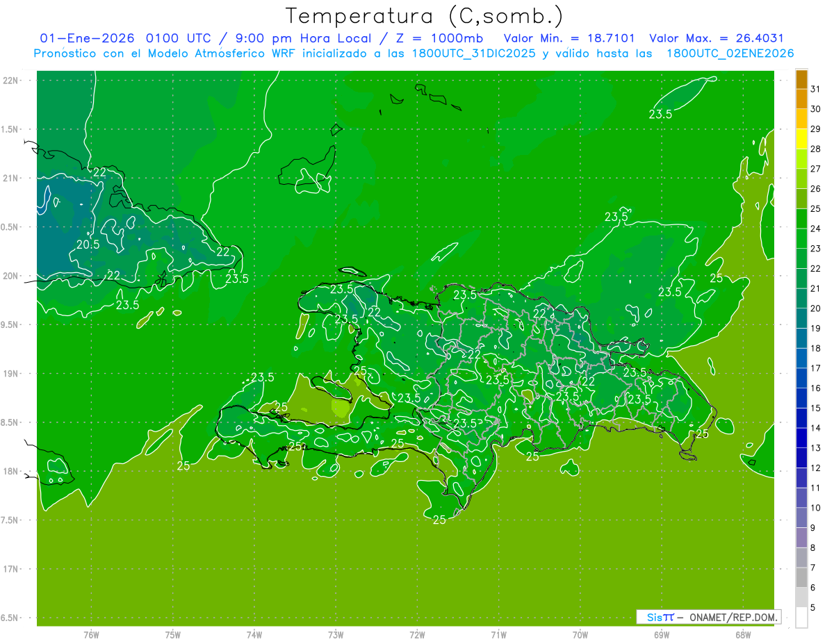Image resolution: width=834 pixels, height=644 pixels.
Task: Click the legend label 14
Action: pos(816,428)
